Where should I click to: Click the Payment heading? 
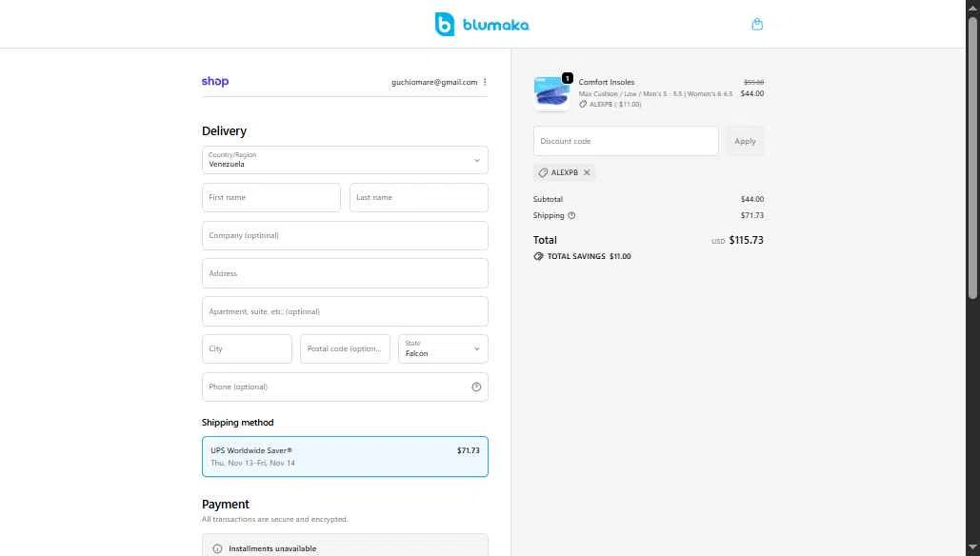pos(225,505)
